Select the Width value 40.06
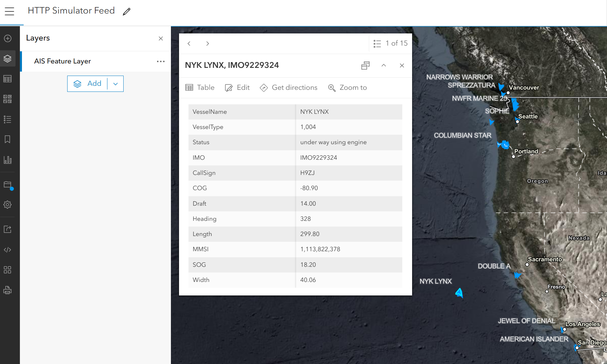This screenshot has width=607, height=364. [x=308, y=280]
